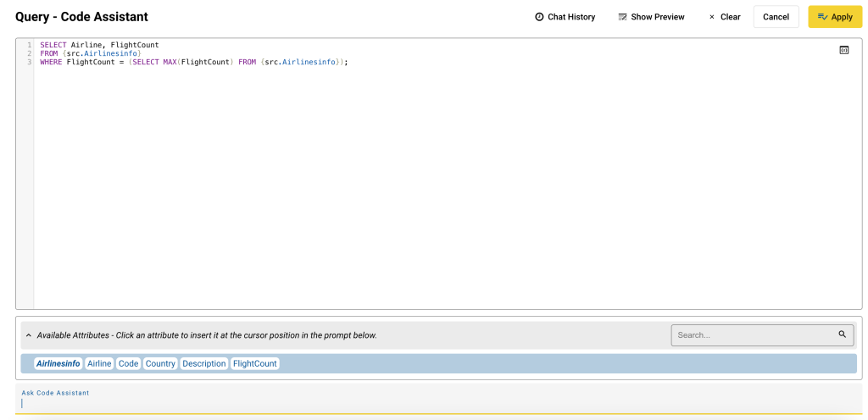Click the empty area of the code editor
This screenshot has height=420, width=868.
(424, 195)
